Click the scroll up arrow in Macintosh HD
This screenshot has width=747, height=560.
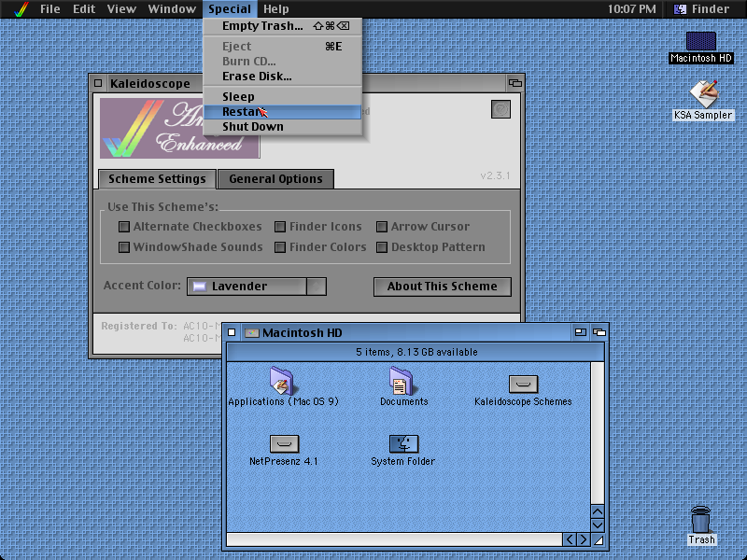[x=598, y=511]
